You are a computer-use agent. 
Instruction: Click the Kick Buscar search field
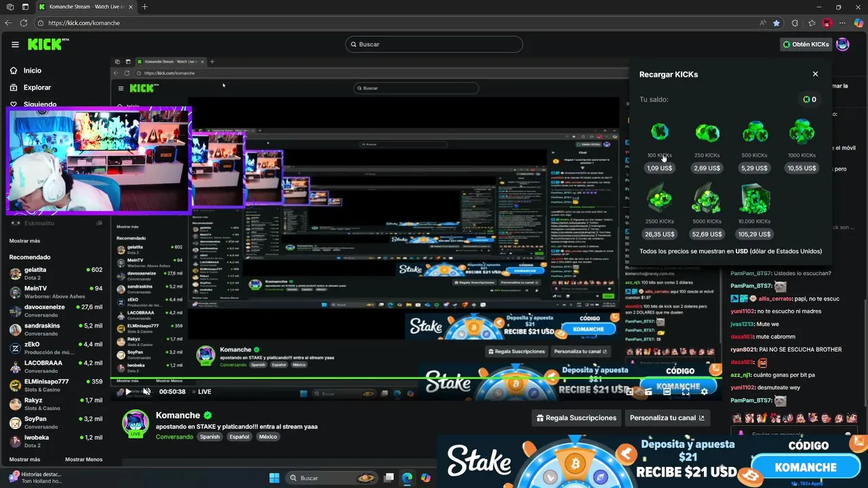(x=434, y=44)
